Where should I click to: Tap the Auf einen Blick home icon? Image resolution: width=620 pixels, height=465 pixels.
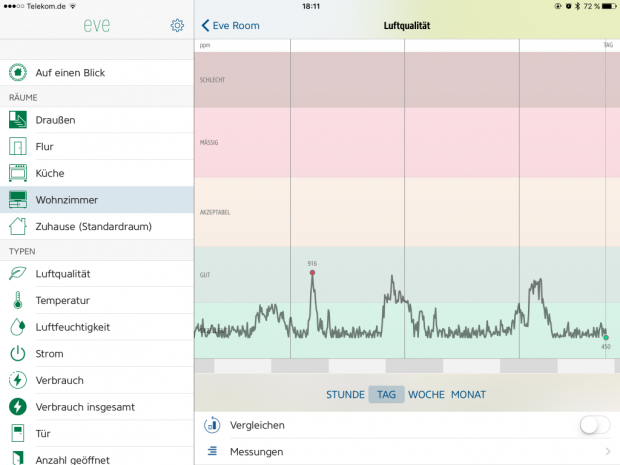click(x=18, y=72)
